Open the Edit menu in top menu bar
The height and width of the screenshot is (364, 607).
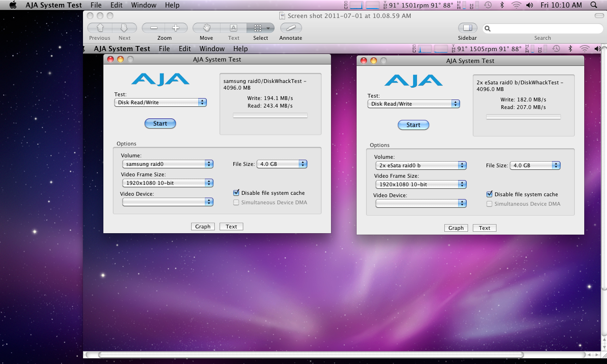116,5
